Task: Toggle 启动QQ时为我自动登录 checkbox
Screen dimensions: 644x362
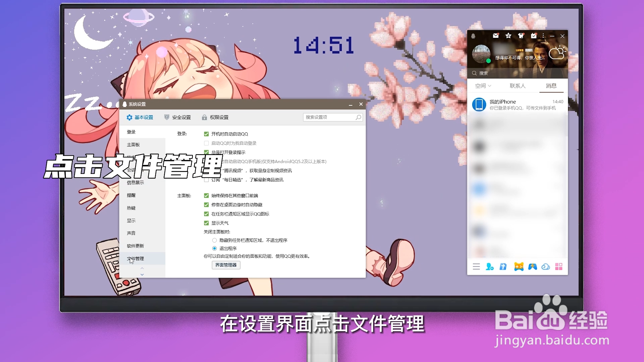Action: 206,143
